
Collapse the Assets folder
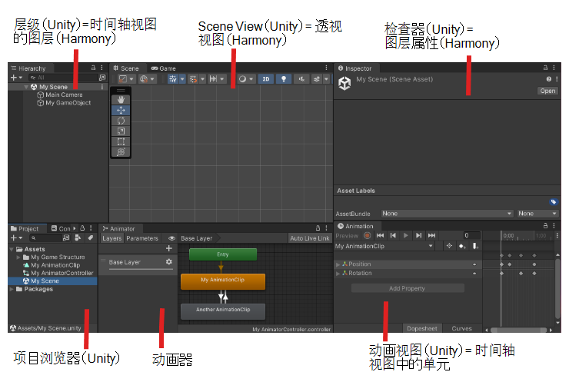(x=12, y=249)
